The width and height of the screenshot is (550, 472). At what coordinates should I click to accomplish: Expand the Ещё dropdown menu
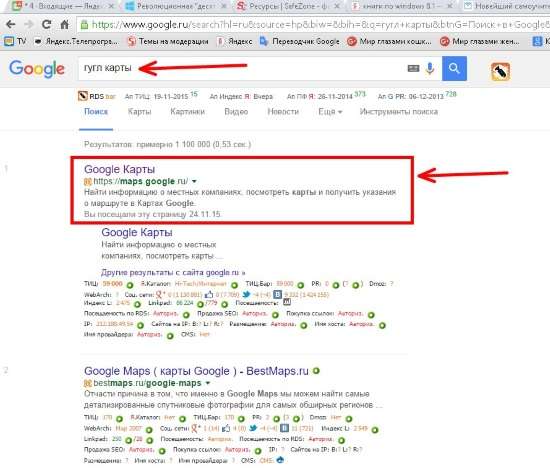(x=330, y=112)
